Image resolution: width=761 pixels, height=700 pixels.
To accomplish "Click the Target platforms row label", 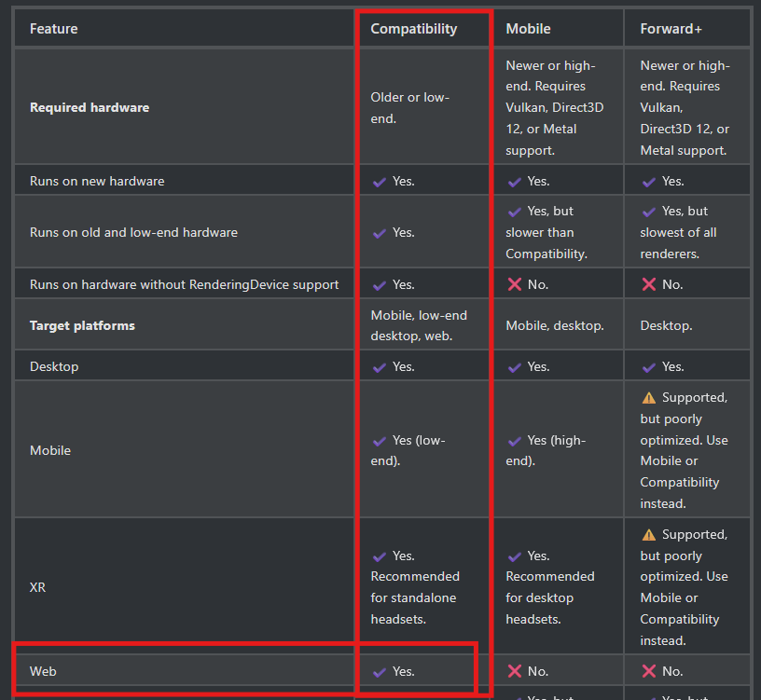I will [x=82, y=325].
